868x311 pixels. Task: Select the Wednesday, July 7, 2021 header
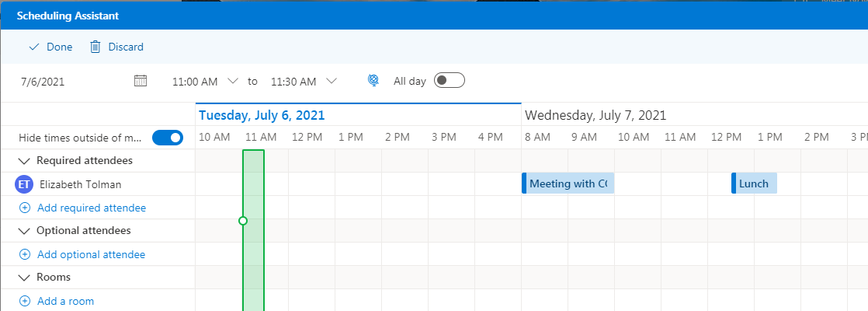tap(595, 115)
